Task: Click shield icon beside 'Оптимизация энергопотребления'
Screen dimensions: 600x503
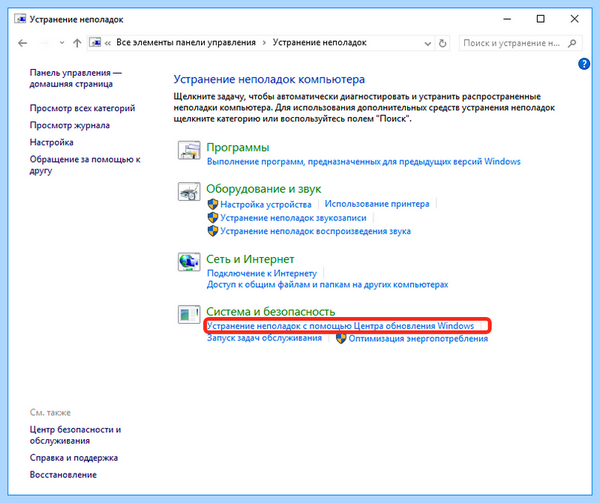Action: [341, 339]
